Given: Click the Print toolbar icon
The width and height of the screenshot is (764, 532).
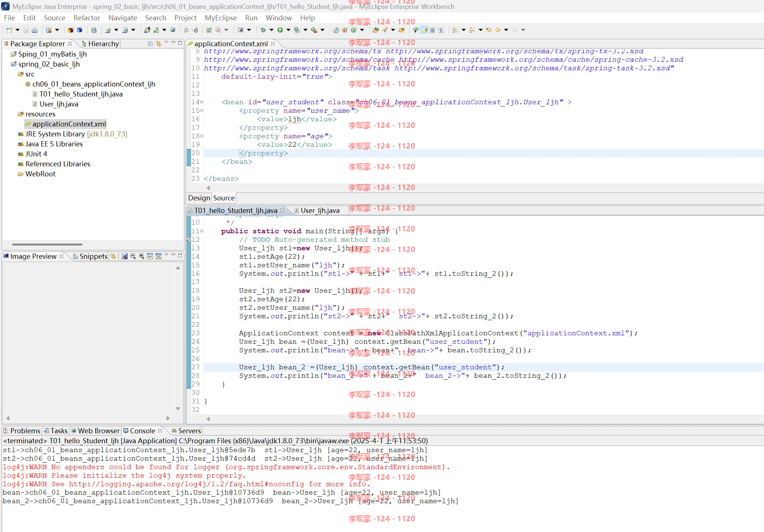Looking at the screenshot, I should coord(34,30).
